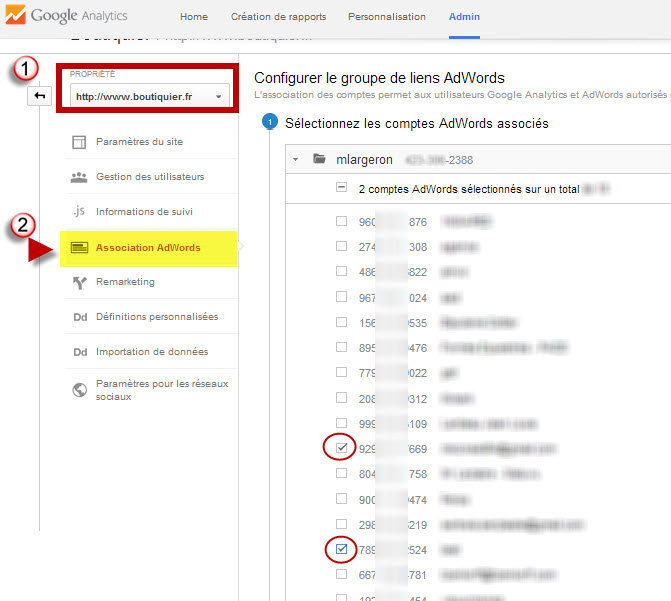Click the back arrow button beside Propriété
Viewport: 671px width, 601px height.
tap(40, 95)
